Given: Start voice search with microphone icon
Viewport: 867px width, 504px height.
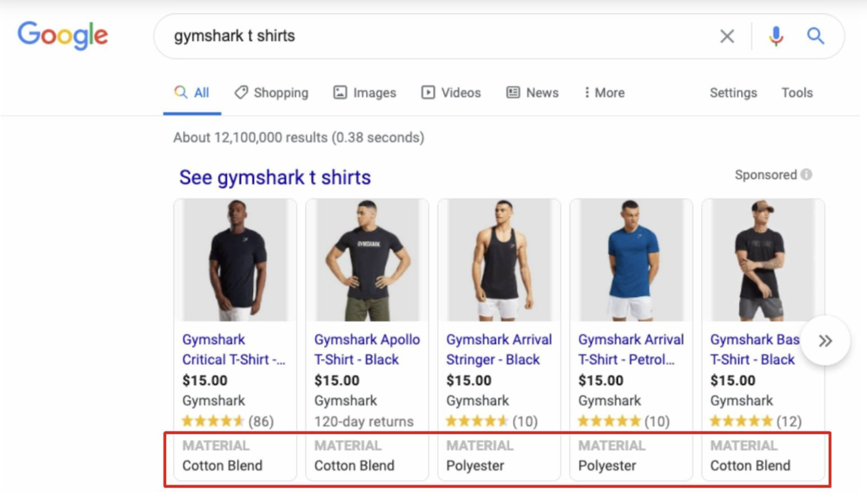Looking at the screenshot, I should click(x=776, y=36).
